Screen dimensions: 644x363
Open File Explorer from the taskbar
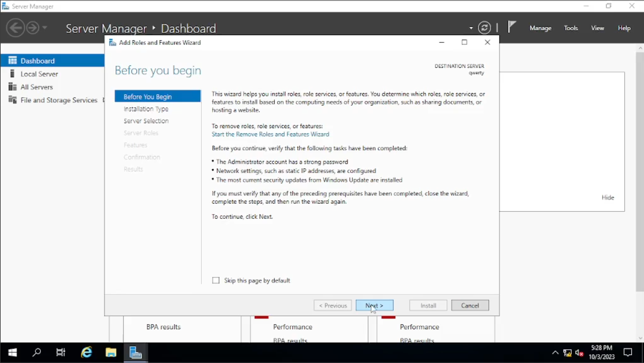click(111, 352)
